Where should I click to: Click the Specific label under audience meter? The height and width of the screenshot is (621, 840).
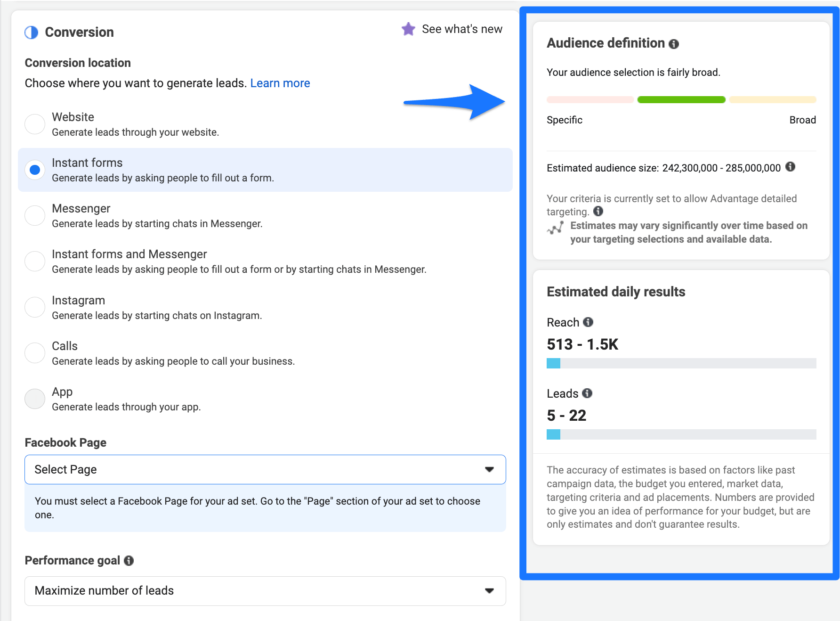tap(565, 120)
